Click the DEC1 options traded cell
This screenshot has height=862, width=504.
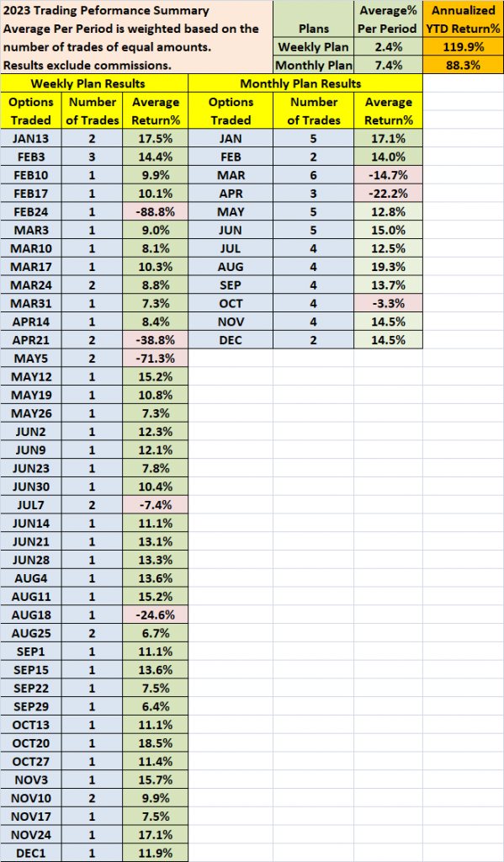(31, 854)
